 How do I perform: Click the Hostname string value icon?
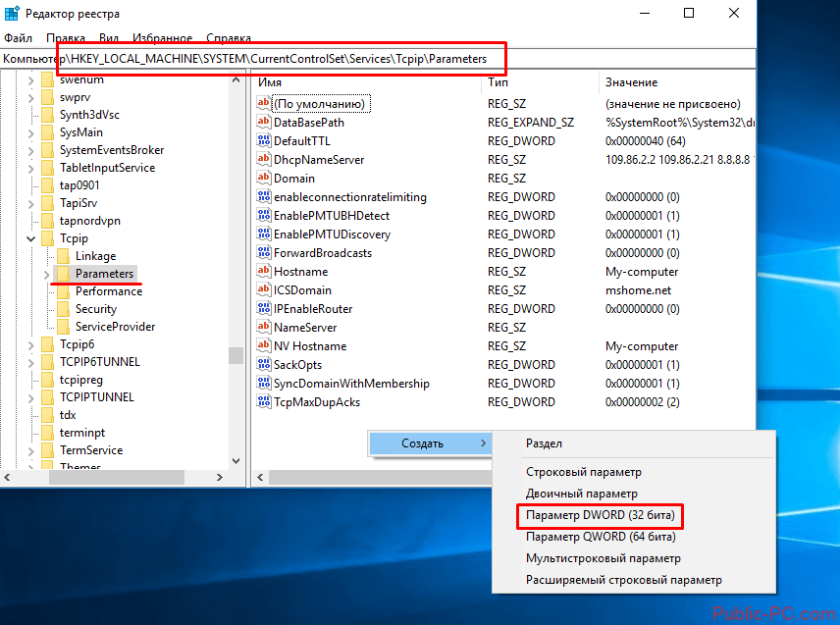point(263,272)
